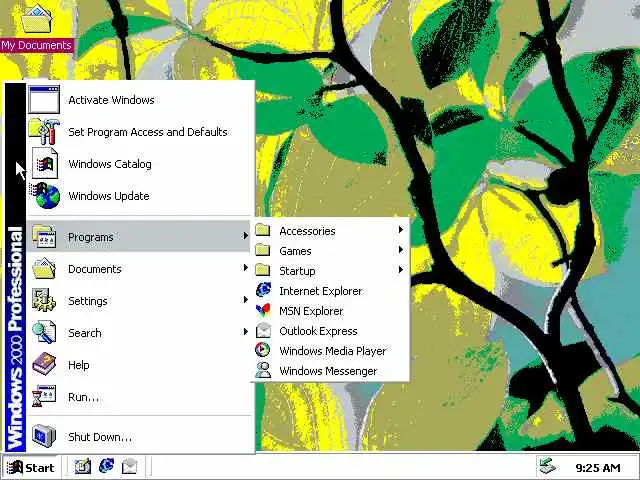Click the Programs folder icon
This screenshot has width=640, height=480.
click(44, 236)
